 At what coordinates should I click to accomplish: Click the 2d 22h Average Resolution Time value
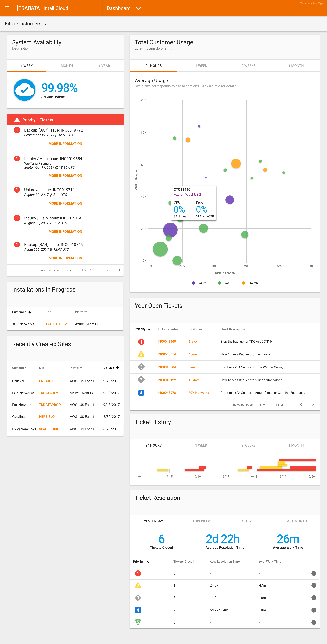[x=223, y=539]
